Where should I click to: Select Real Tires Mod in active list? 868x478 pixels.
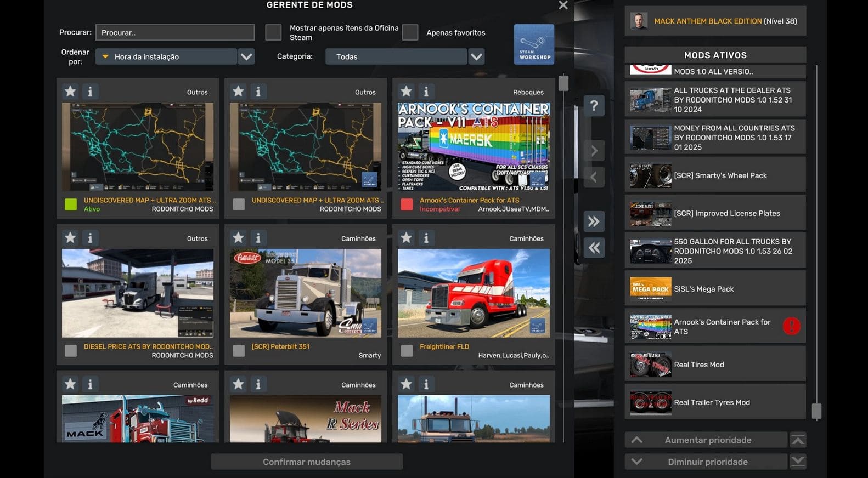(714, 365)
